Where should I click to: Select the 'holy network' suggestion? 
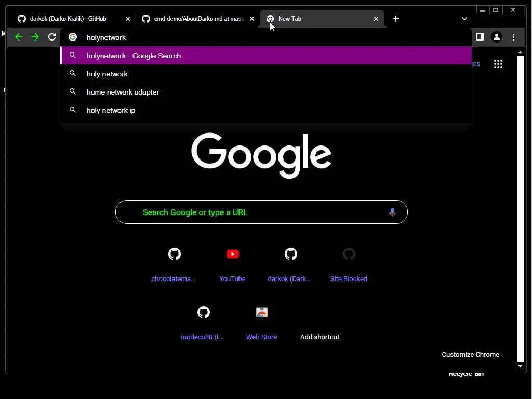[x=266, y=74]
